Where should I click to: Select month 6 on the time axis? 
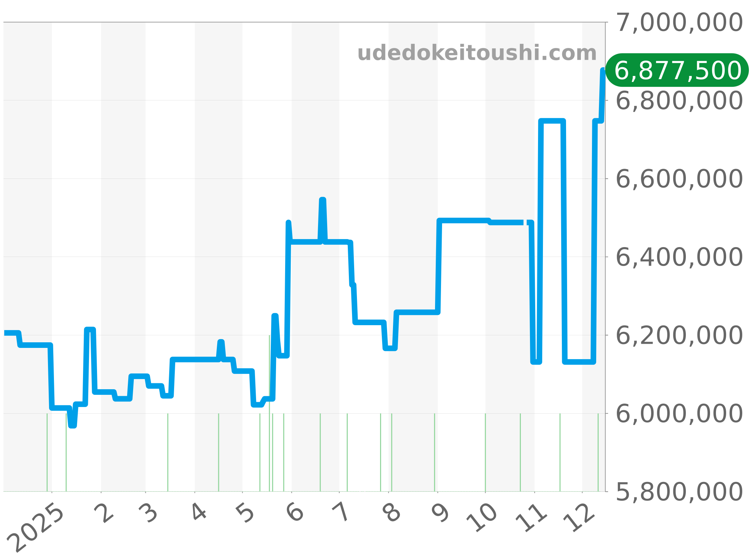pos(295,513)
